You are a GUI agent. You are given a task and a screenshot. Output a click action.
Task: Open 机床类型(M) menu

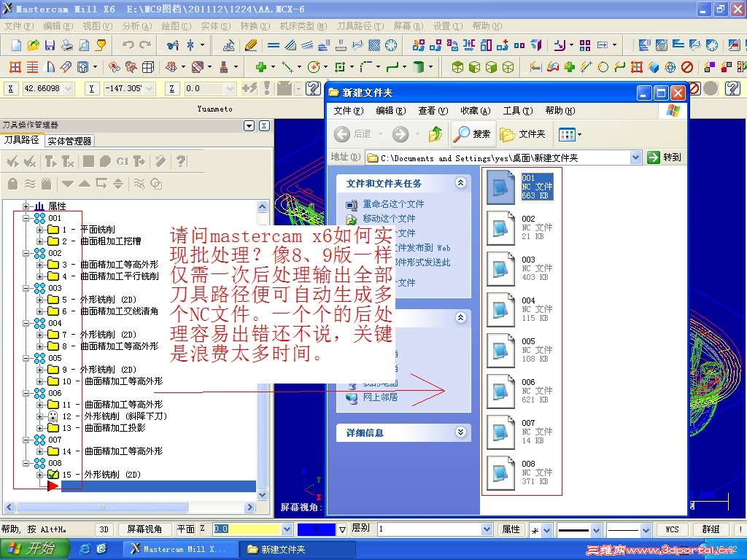pos(303,26)
